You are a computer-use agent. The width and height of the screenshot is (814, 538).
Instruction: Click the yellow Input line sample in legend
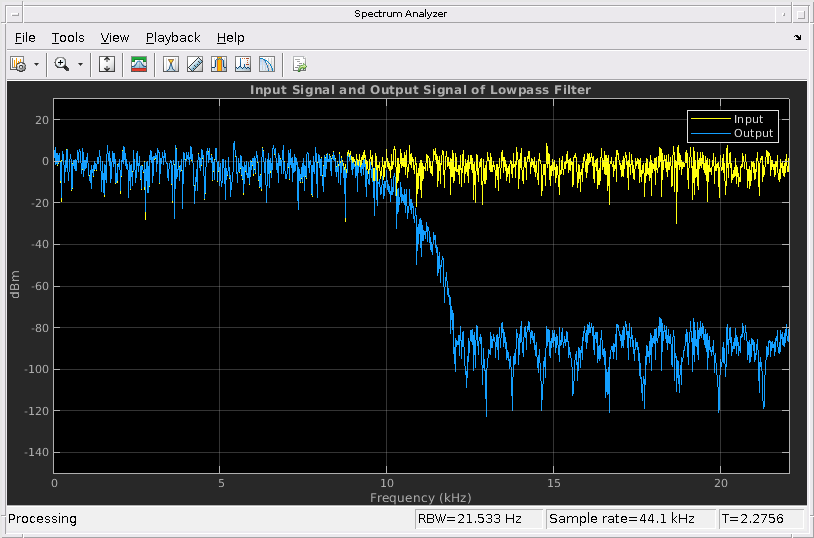tap(709, 119)
